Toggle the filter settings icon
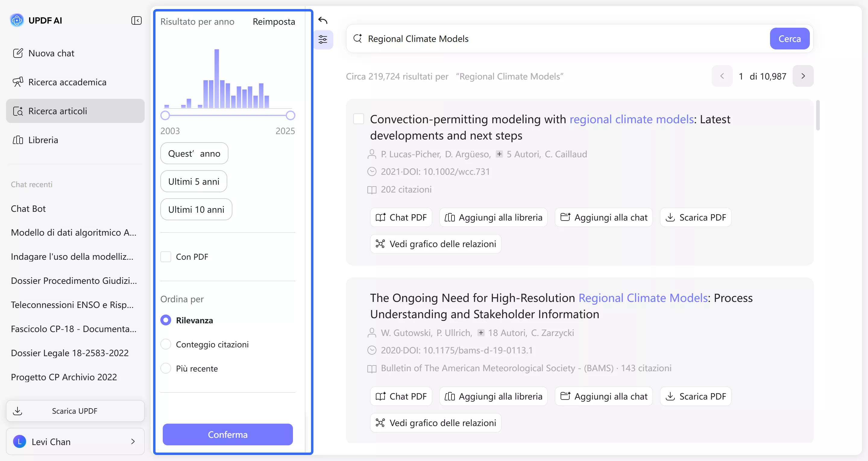 pos(322,40)
